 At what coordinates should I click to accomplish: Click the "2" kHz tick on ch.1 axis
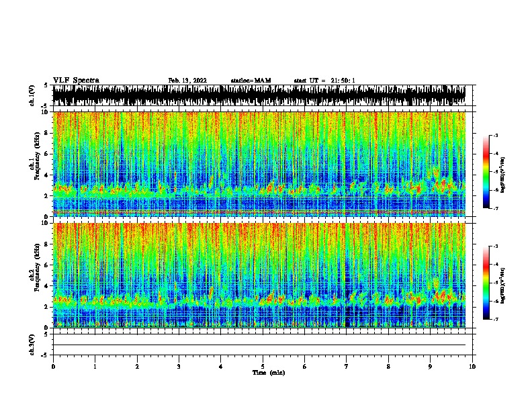(46, 196)
